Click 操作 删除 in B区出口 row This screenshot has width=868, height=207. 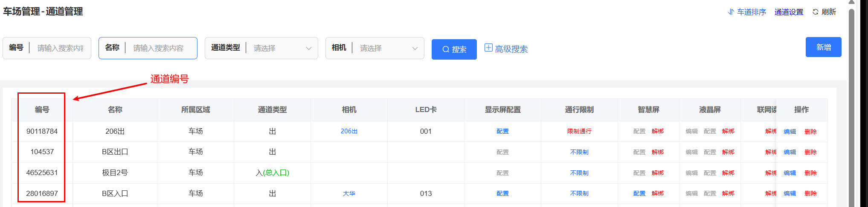810,152
